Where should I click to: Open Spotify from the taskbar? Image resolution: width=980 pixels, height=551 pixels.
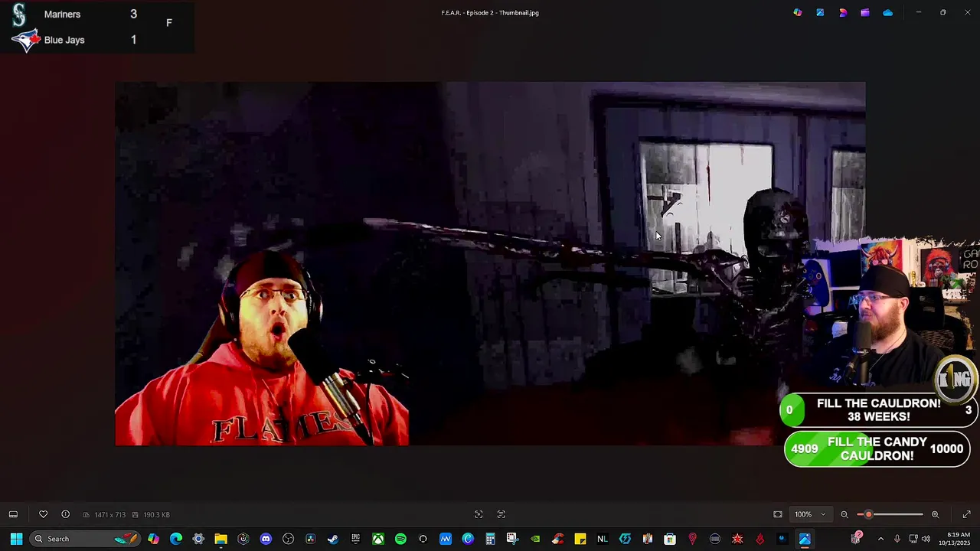[x=400, y=539]
